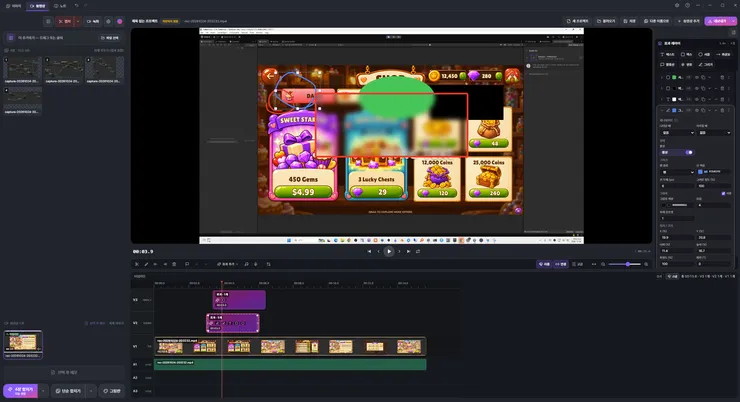Image resolution: width=740 pixels, height=402 pixels.
Task: Adjust the timeline zoom slider
Action: (x=627, y=264)
